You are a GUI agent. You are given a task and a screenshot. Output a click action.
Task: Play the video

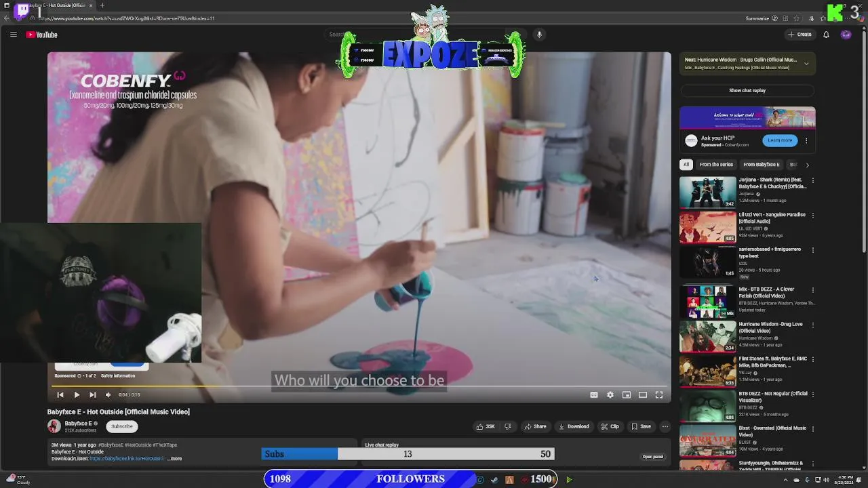click(x=77, y=394)
